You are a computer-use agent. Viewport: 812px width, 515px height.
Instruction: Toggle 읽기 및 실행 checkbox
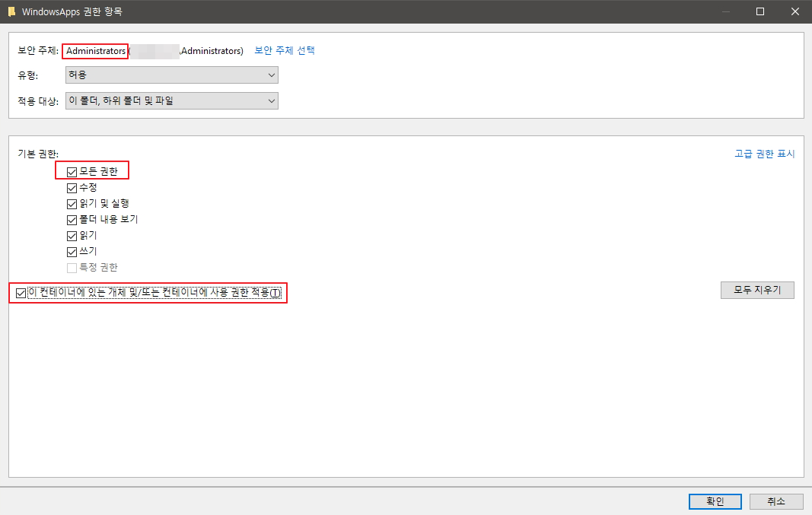click(72, 204)
